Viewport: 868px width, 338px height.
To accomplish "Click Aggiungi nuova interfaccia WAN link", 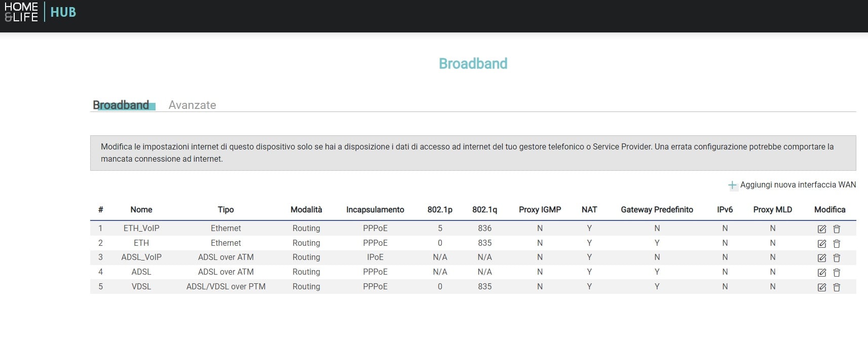I will click(x=798, y=184).
